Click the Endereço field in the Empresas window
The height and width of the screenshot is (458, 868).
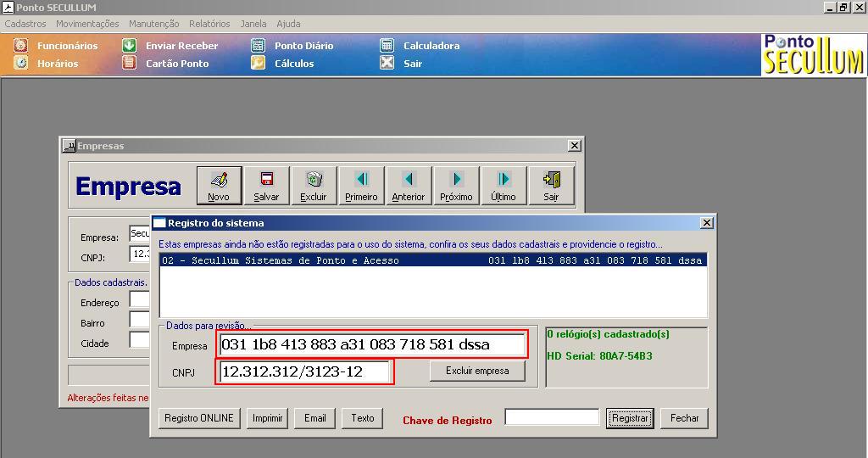click(140, 299)
